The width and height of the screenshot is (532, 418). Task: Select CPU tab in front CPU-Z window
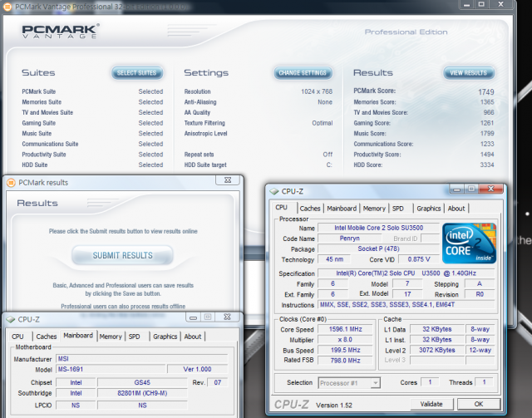coord(281,207)
